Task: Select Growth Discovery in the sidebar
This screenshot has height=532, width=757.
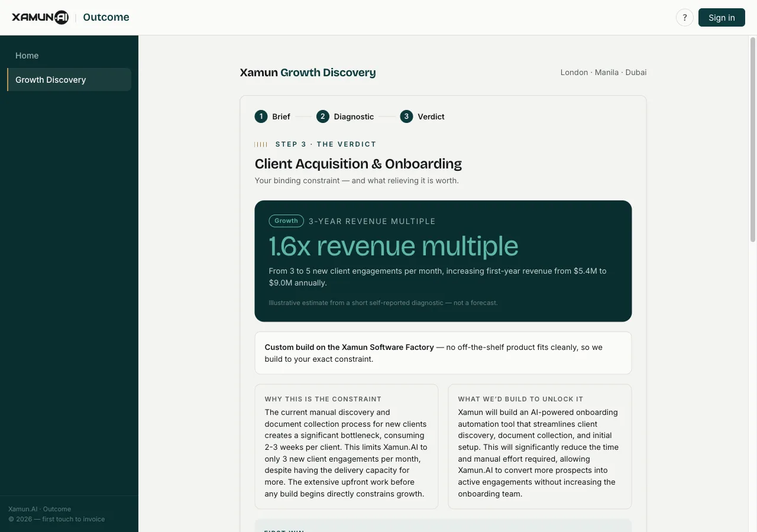Action: (x=69, y=80)
